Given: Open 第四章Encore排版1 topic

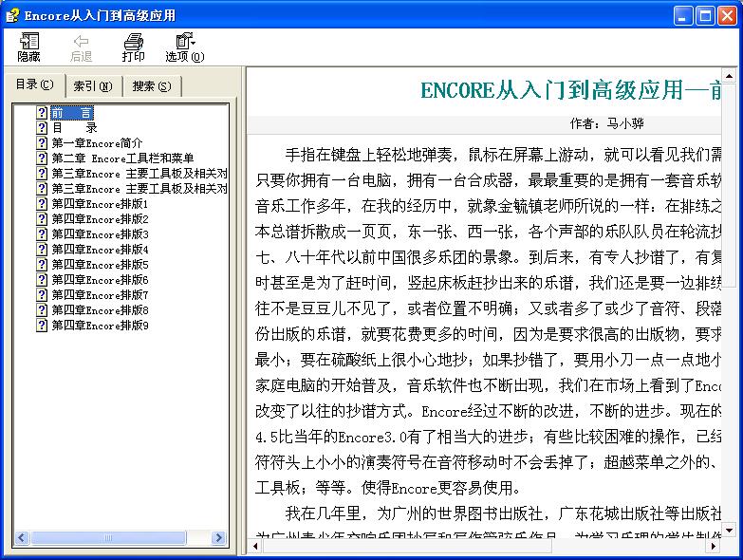Looking at the screenshot, I should pyautogui.click(x=100, y=204).
